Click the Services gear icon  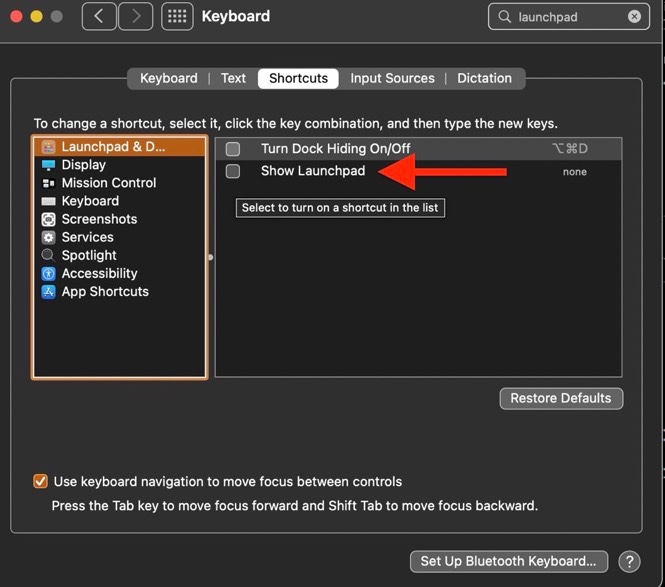pos(48,238)
